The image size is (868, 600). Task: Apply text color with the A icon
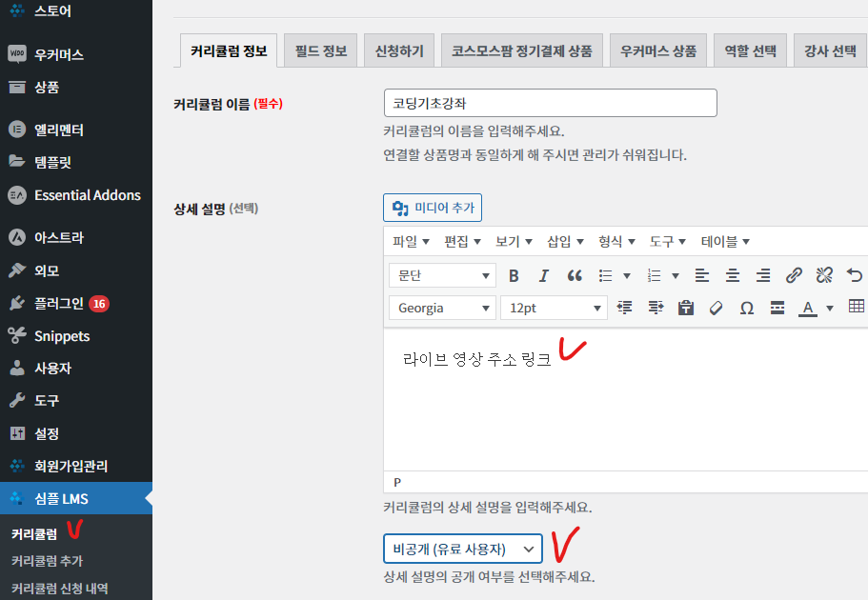click(808, 308)
